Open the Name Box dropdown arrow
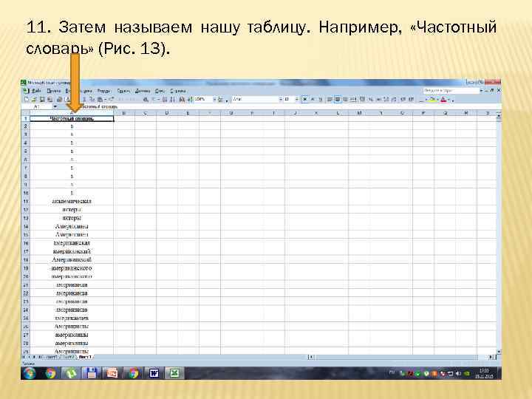The image size is (532, 399). pos(55,106)
